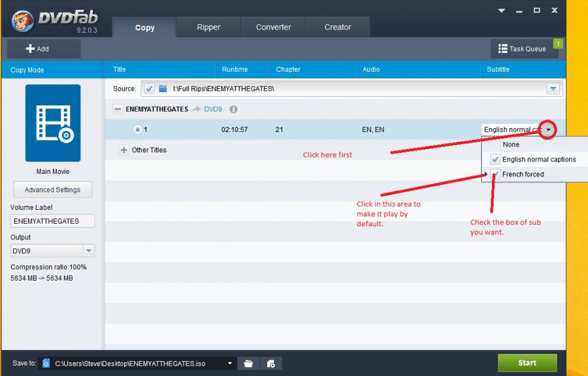The width and height of the screenshot is (588, 376).
Task: Uncheck the English normal captions checkbox
Action: 495,160
